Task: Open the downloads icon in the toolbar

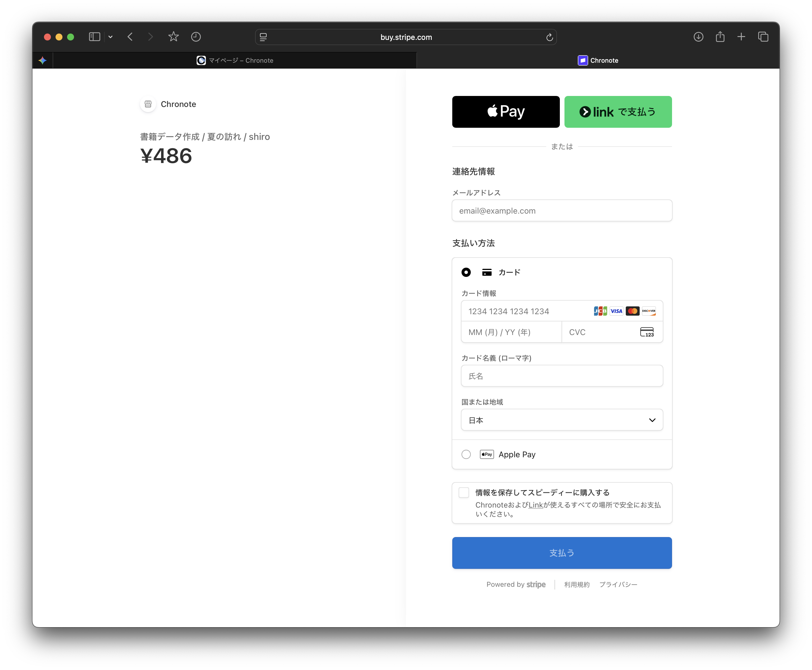Action: (698, 37)
